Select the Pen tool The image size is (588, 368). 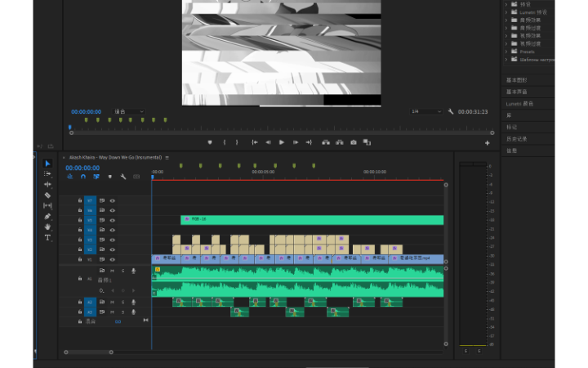[x=47, y=216]
